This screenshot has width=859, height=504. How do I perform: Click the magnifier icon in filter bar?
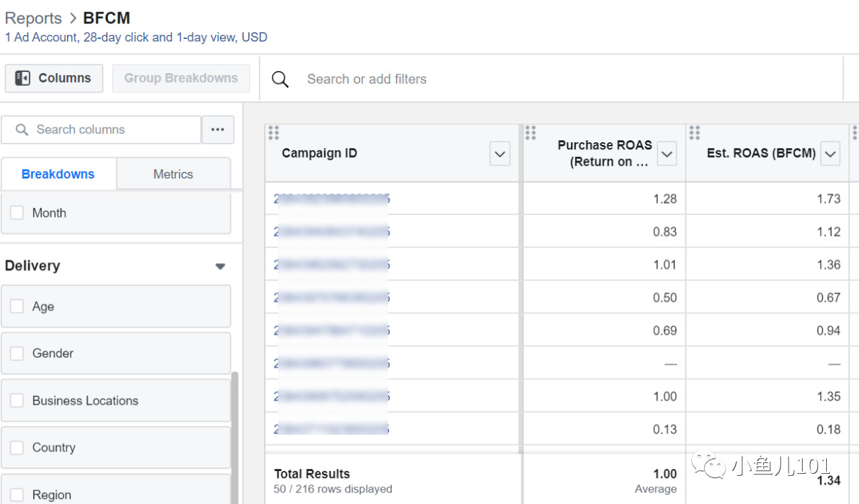(281, 79)
